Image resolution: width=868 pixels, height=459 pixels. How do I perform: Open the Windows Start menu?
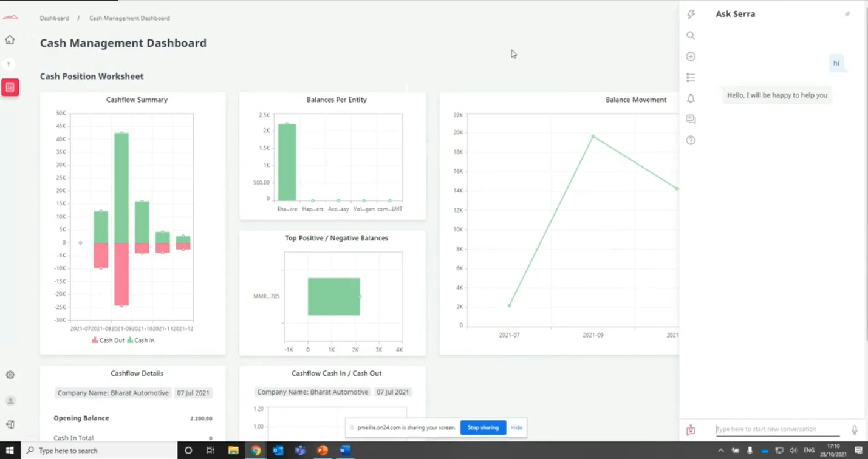(9, 450)
